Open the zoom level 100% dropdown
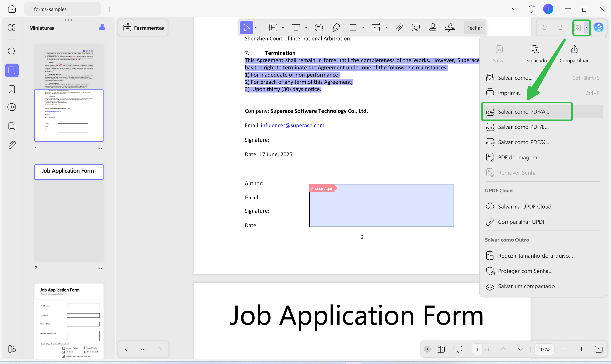This screenshot has height=364, width=611. (x=544, y=349)
